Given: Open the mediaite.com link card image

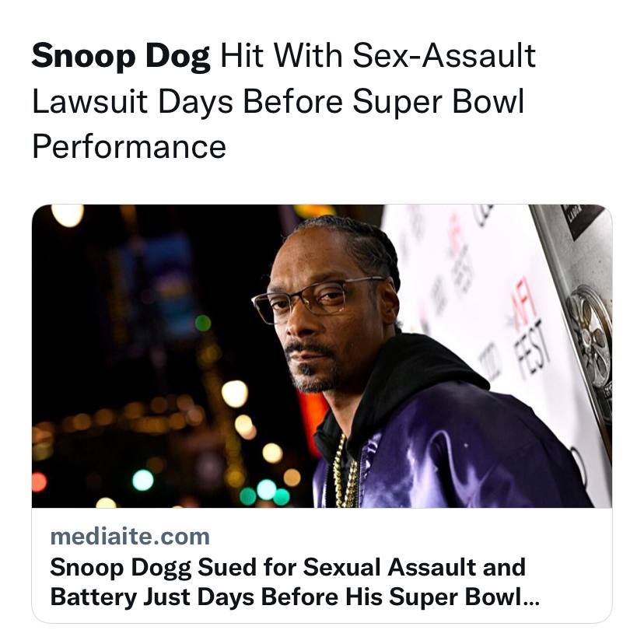Looking at the screenshot, I should (x=321, y=355).
